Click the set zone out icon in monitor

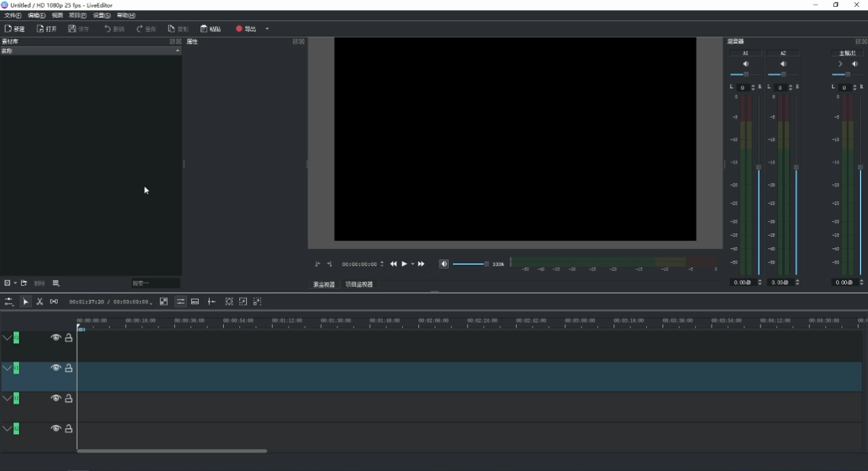(x=329, y=264)
